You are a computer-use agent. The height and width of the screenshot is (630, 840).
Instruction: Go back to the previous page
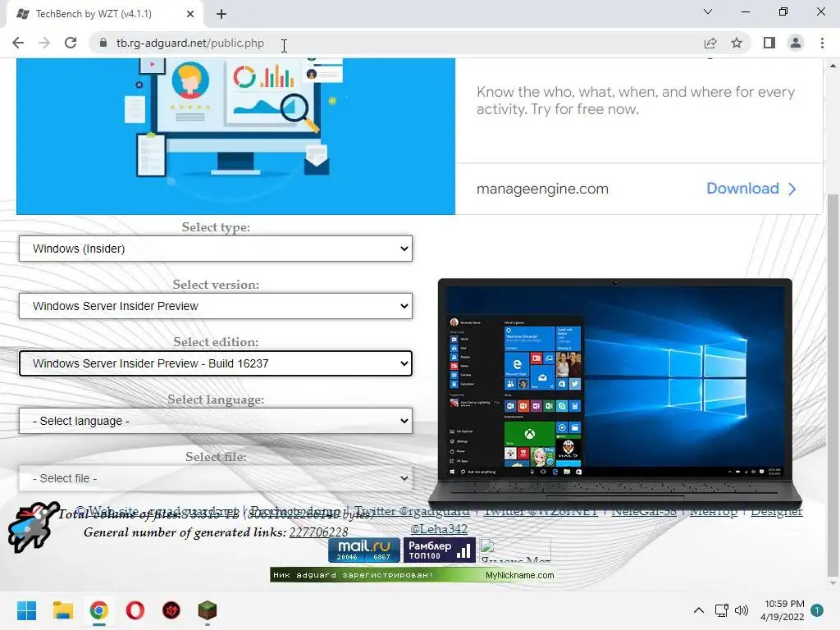[x=18, y=43]
